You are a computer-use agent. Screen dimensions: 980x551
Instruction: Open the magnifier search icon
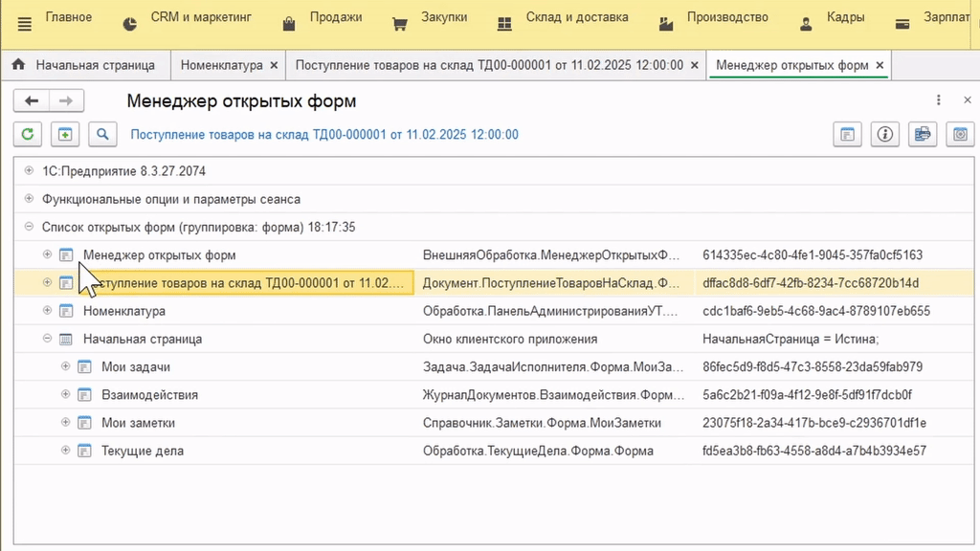pos(102,134)
